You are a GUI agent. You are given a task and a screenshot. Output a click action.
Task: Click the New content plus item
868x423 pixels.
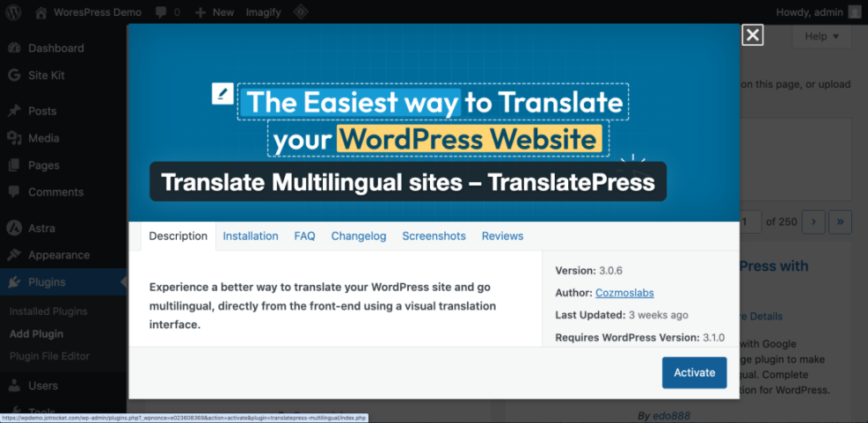tap(215, 12)
